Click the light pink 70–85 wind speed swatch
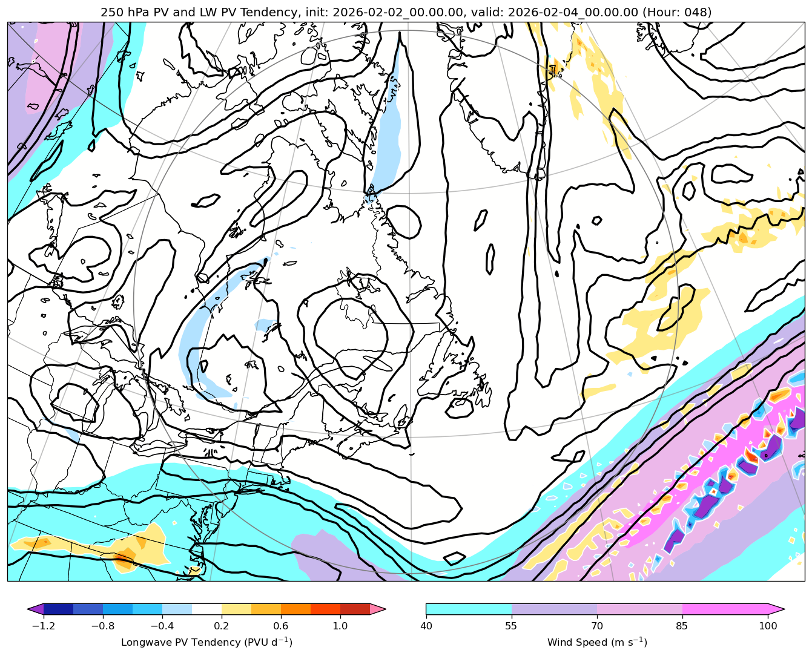Screen dimensions: 812x656 639,609
